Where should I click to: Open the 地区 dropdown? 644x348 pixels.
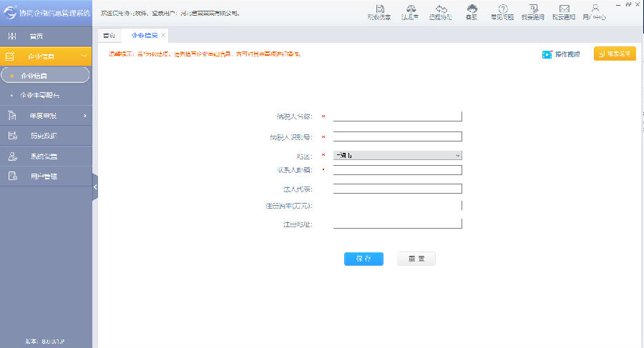pyautogui.click(x=398, y=156)
